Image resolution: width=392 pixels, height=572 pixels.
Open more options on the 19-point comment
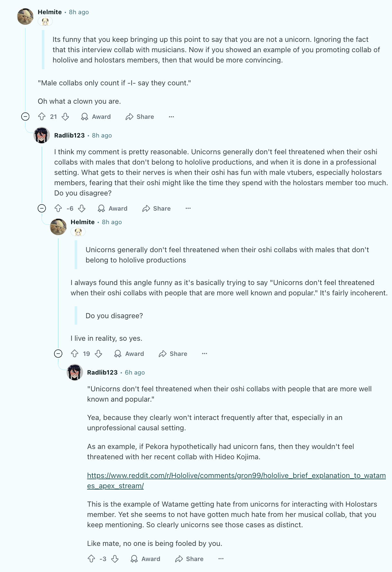[x=204, y=354]
